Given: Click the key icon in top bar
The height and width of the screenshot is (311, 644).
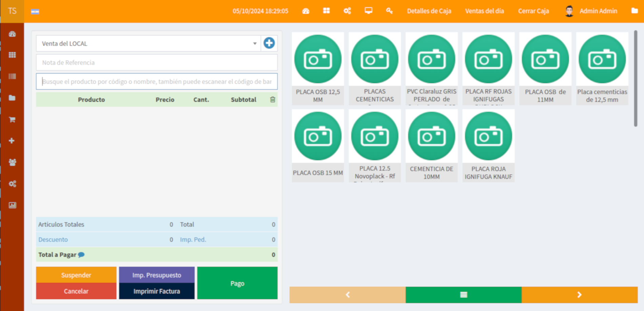Looking at the screenshot, I should click(x=389, y=11).
